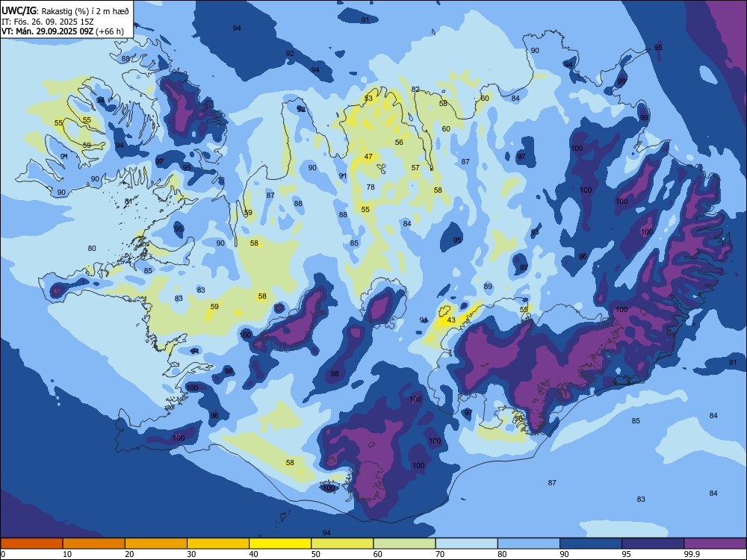747x560 pixels.
Task: Click the 50–60 pale yellow legend swatch
Action: 342,544
